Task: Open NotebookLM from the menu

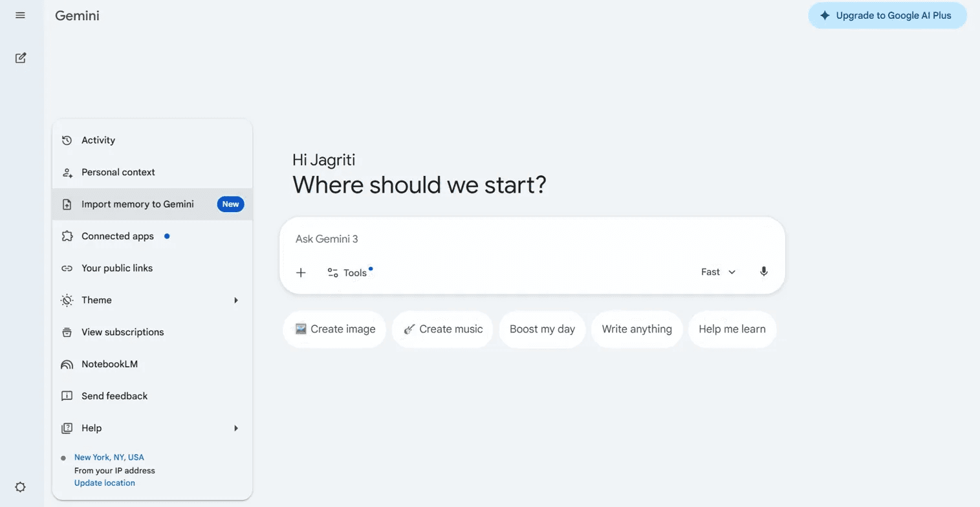Action: pos(109,364)
